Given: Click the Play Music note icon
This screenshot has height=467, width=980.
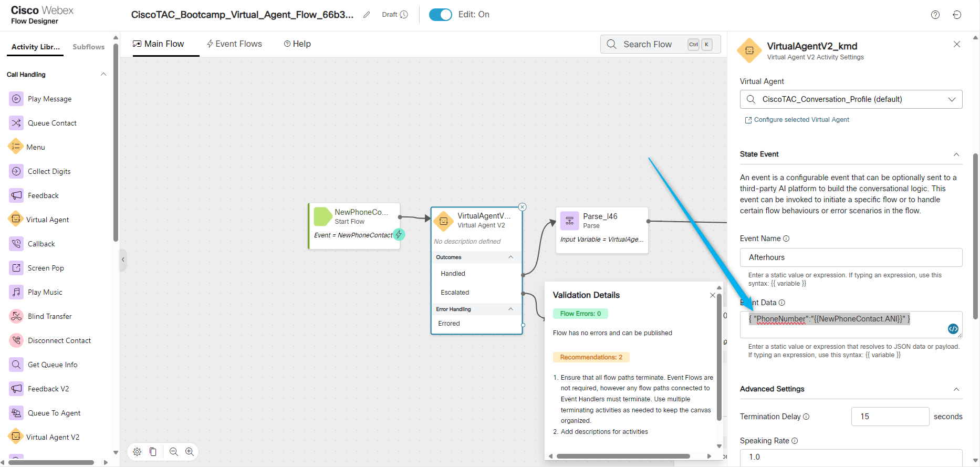Looking at the screenshot, I should click(16, 292).
